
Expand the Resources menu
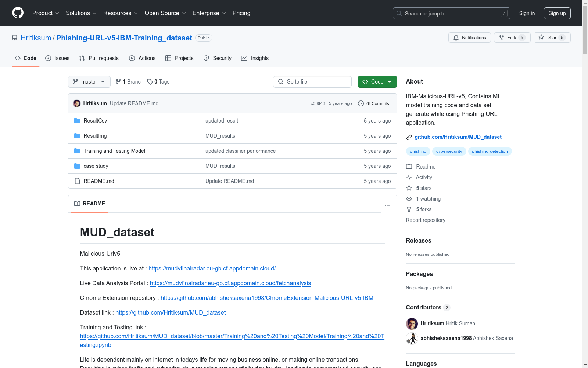pos(121,13)
